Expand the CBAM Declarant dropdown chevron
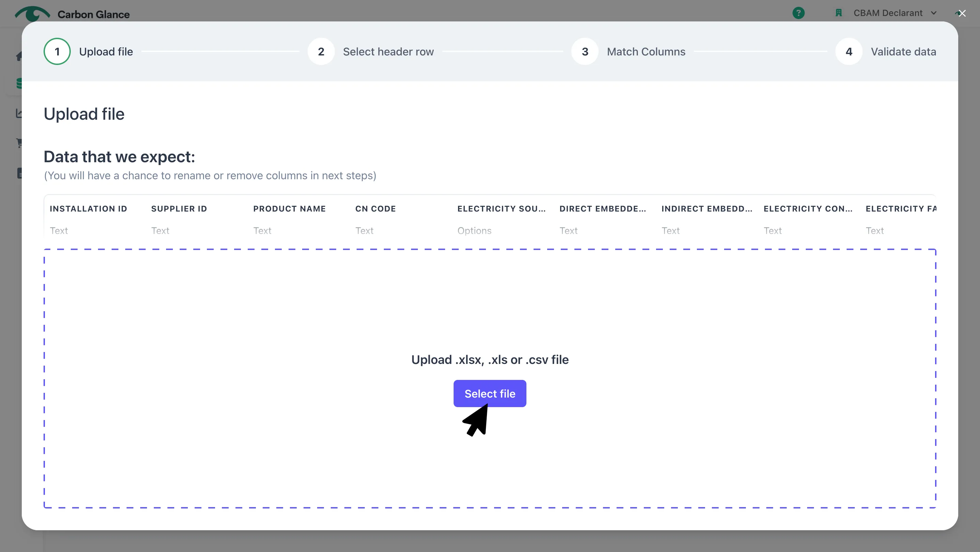The width and height of the screenshot is (980, 552). (x=934, y=13)
